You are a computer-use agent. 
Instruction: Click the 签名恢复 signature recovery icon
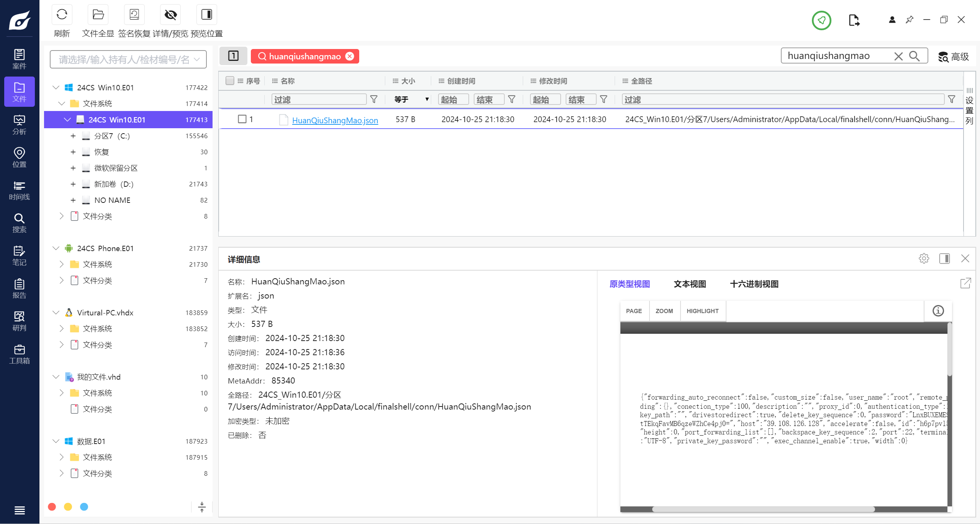pos(134,15)
